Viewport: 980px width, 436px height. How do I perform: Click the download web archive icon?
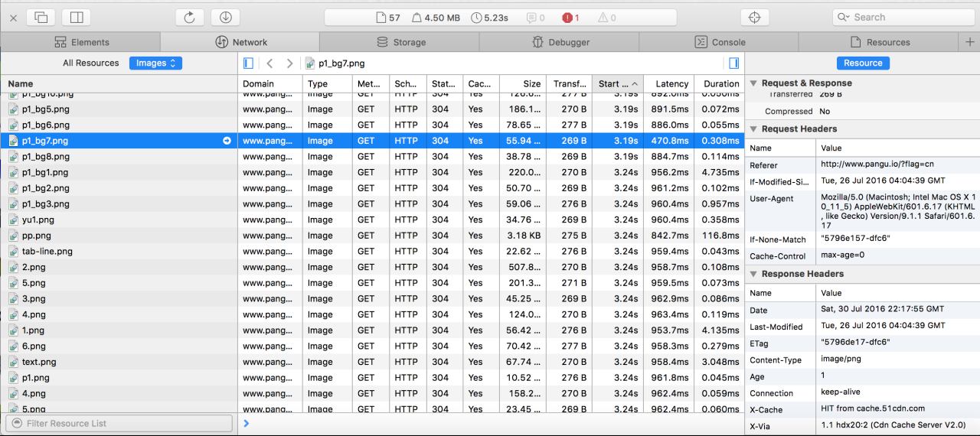click(x=225, y=17)
